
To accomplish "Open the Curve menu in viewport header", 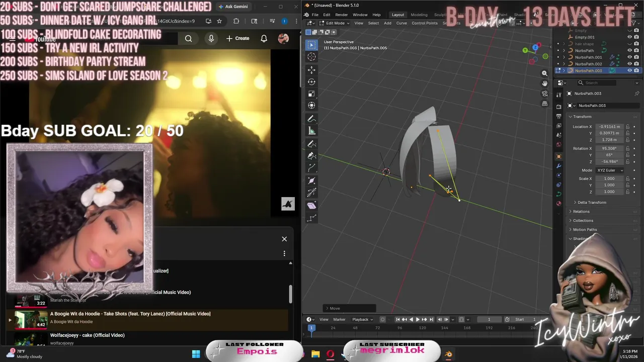I will pos(401,23).
